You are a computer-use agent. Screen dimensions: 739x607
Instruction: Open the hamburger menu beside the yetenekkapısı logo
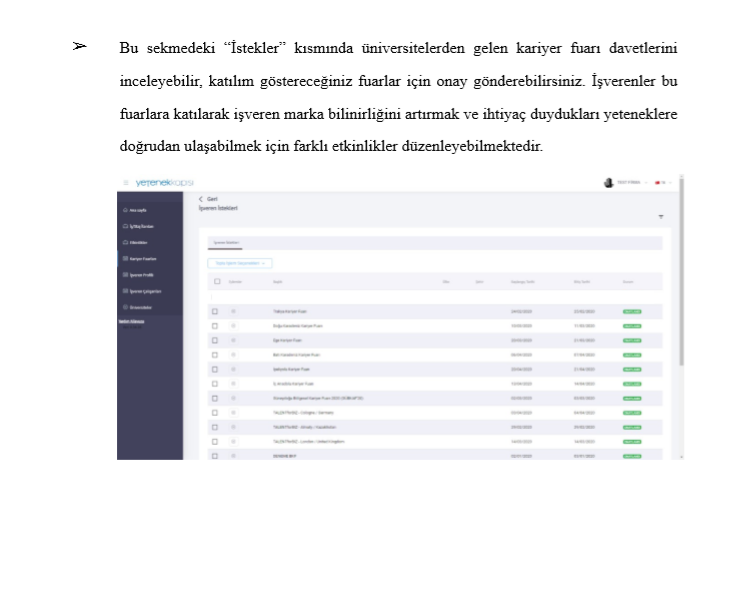tap(126, 183)
